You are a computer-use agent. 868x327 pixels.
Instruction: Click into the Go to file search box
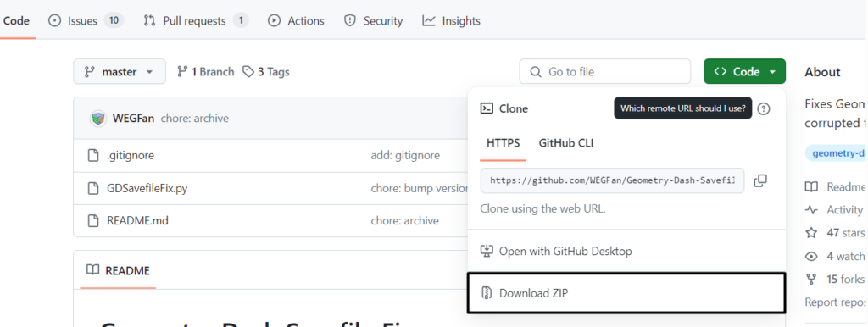tap(605, 72)
